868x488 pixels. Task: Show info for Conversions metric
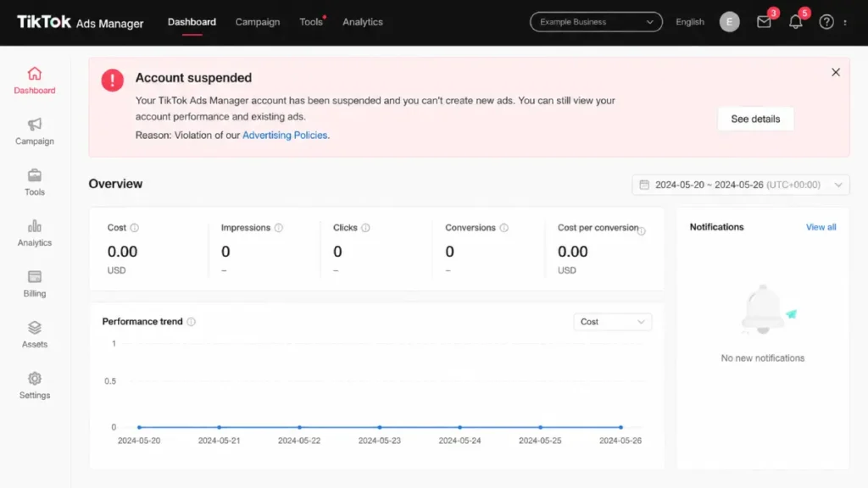click(504, 228)
